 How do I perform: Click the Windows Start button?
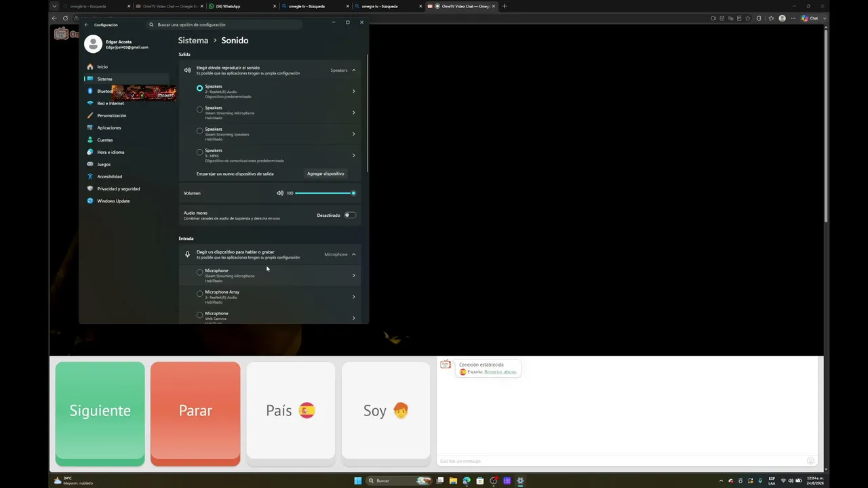click(x=358, y=481)
